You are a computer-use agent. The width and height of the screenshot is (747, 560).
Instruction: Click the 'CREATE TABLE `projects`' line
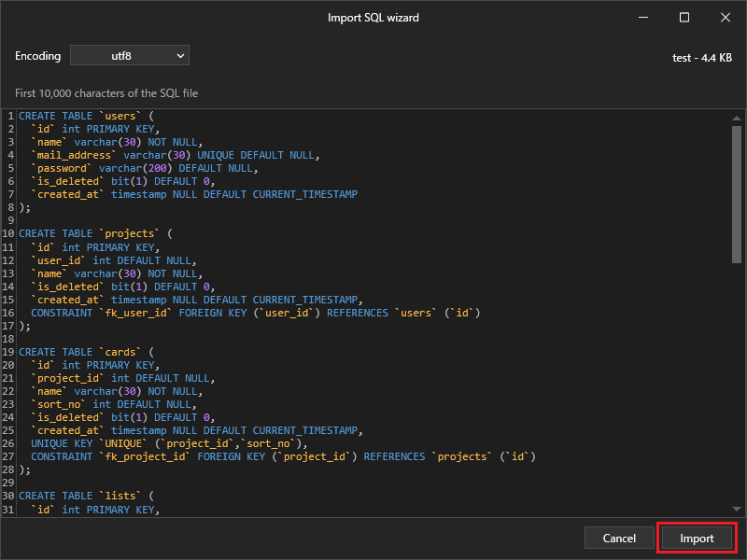pyautogui.click(x=95, y=234)
